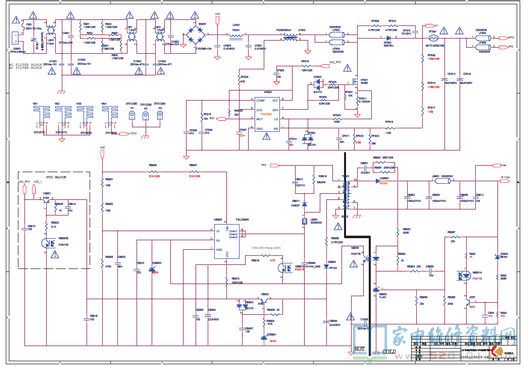Click the title block table at bottom right
The width and height of the screenshot is (525, 367).
click(464, 348)
